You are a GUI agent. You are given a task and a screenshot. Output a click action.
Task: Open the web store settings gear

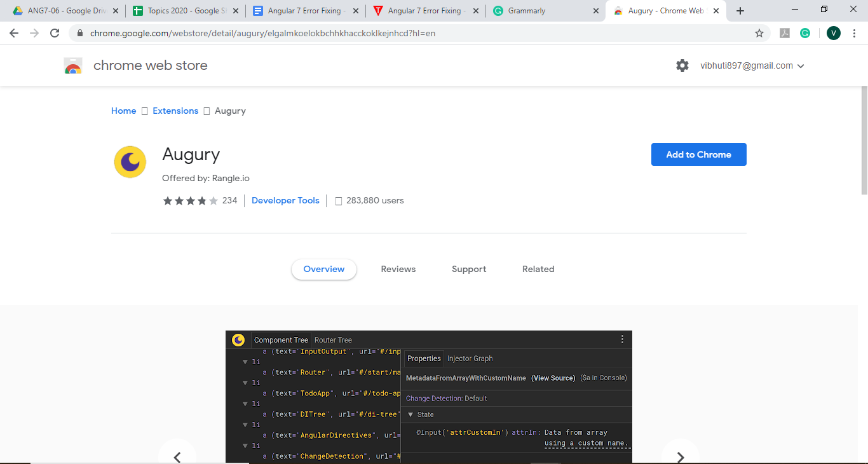click(682, 65)
